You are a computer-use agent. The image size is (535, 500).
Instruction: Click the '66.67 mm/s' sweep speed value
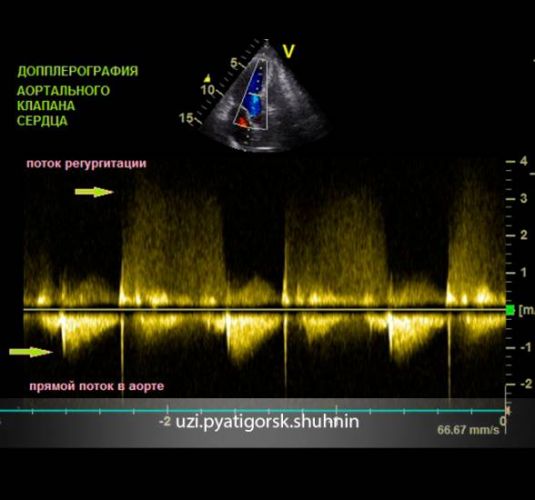click(x=468, y=430)
